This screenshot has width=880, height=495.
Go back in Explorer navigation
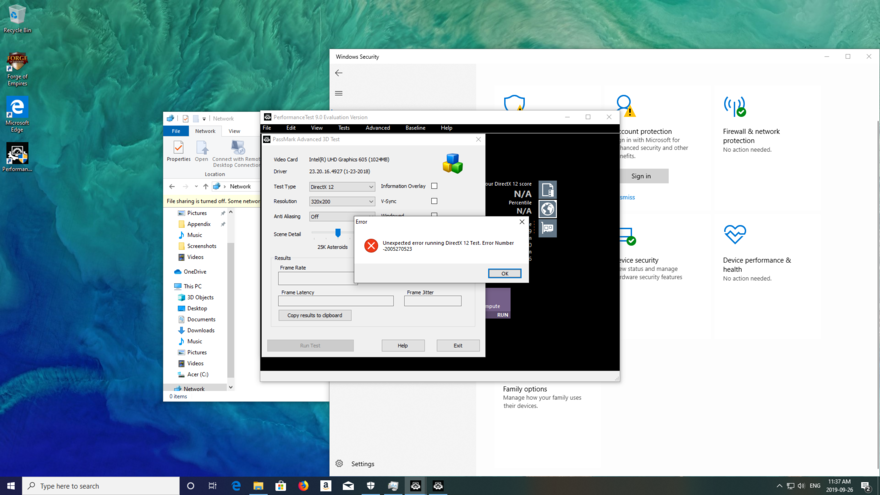(172, 186)
